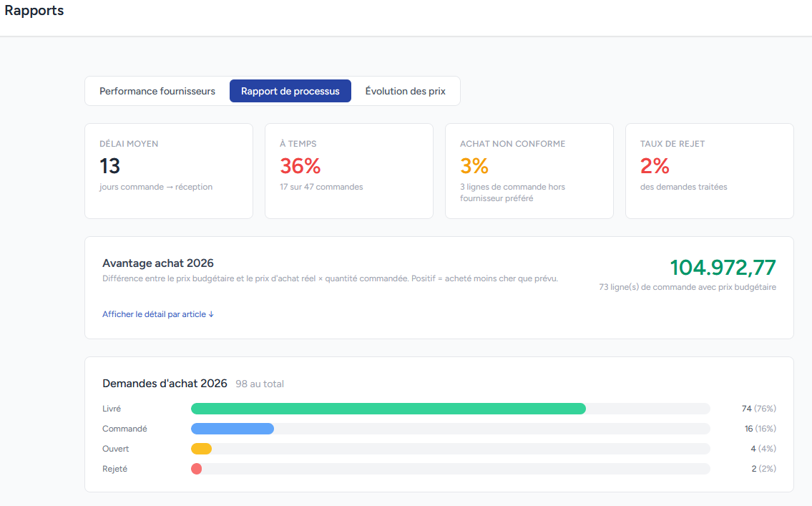
Task: Click the Différence entre le prix budgétaire description
Action: (330, 278)
